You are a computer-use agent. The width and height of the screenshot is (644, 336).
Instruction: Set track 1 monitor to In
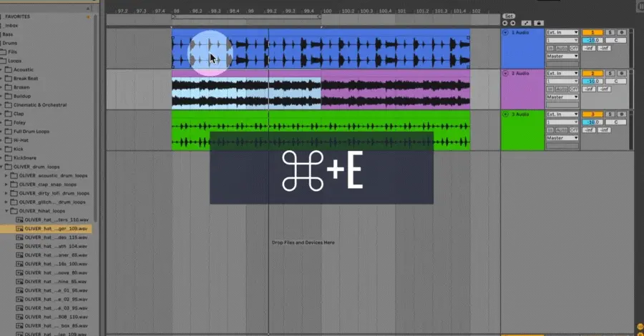pos(550,49)
